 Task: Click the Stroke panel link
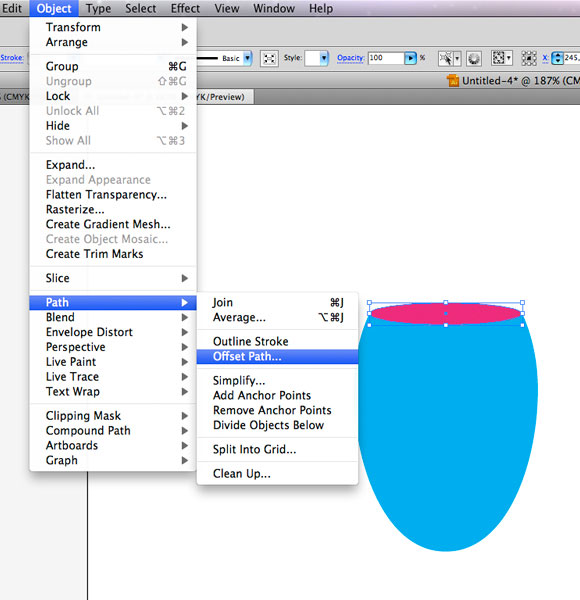tap(11, 58)
